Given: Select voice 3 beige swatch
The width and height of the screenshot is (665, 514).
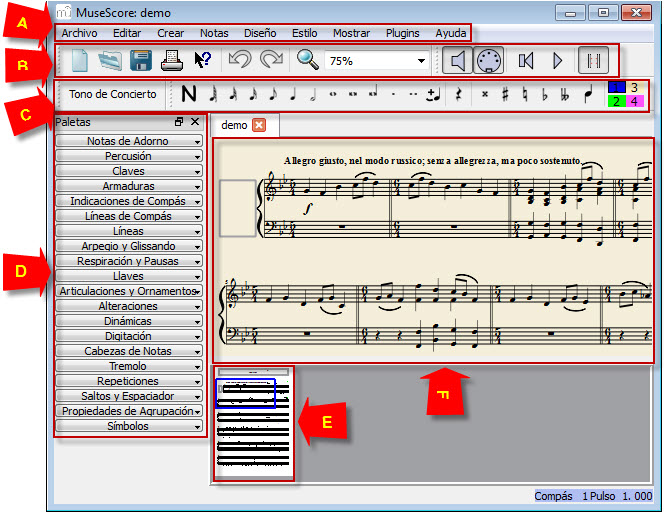Looking at the screenshot, I should pos(634,87).
